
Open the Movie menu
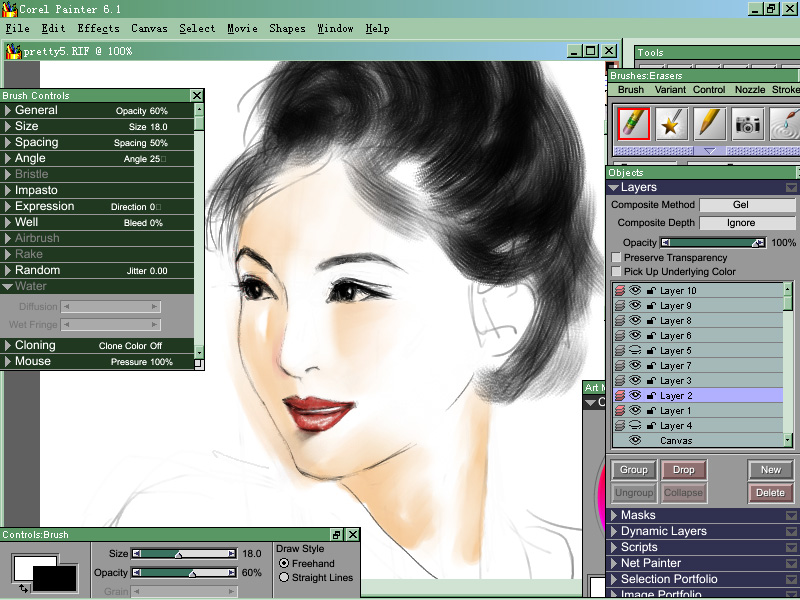[x=242, y=29]
